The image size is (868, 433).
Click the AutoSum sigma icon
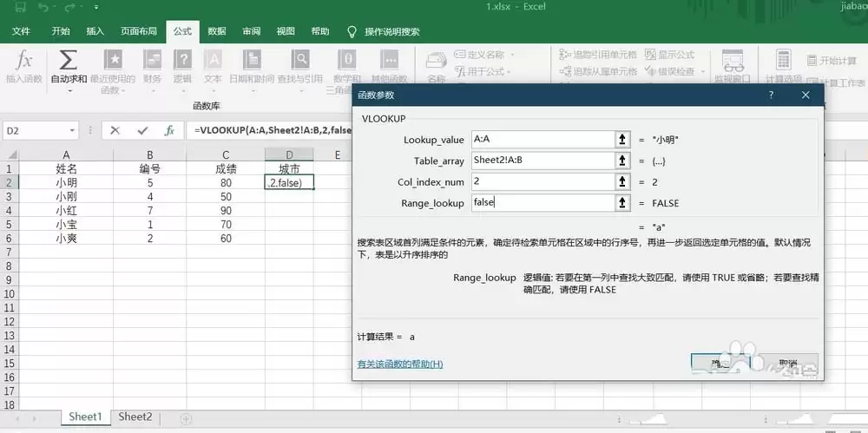click(x=68, y=60)
